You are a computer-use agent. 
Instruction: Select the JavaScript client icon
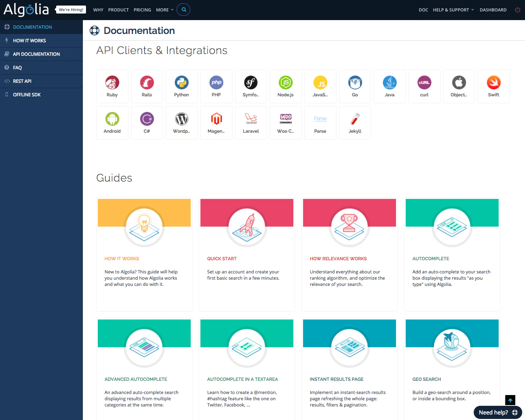tap(320, 83)
